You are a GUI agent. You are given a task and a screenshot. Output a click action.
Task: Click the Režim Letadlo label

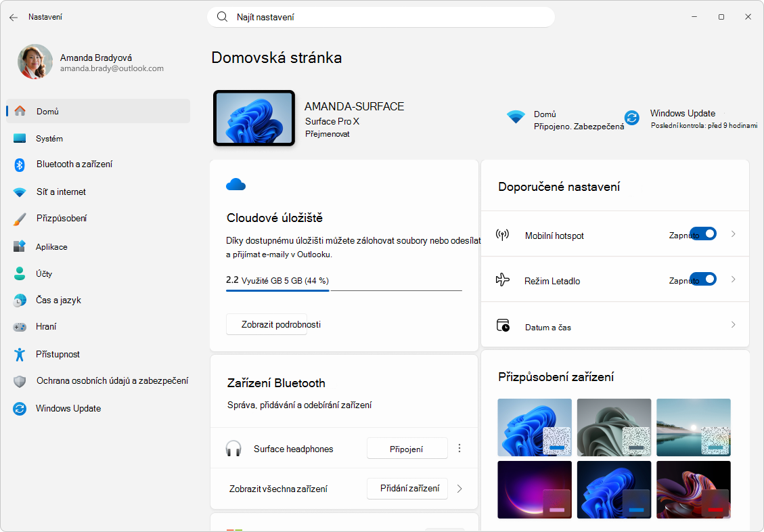(x=552, y=281)
